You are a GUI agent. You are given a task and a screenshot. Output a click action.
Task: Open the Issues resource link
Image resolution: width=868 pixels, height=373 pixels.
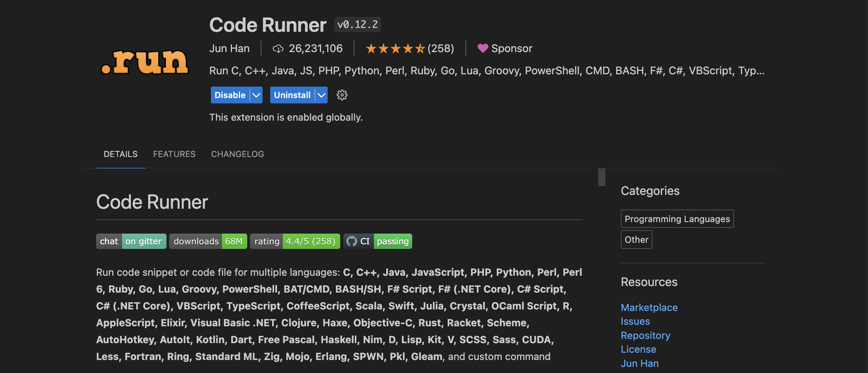pyautogui.click(x=635, y=321)
